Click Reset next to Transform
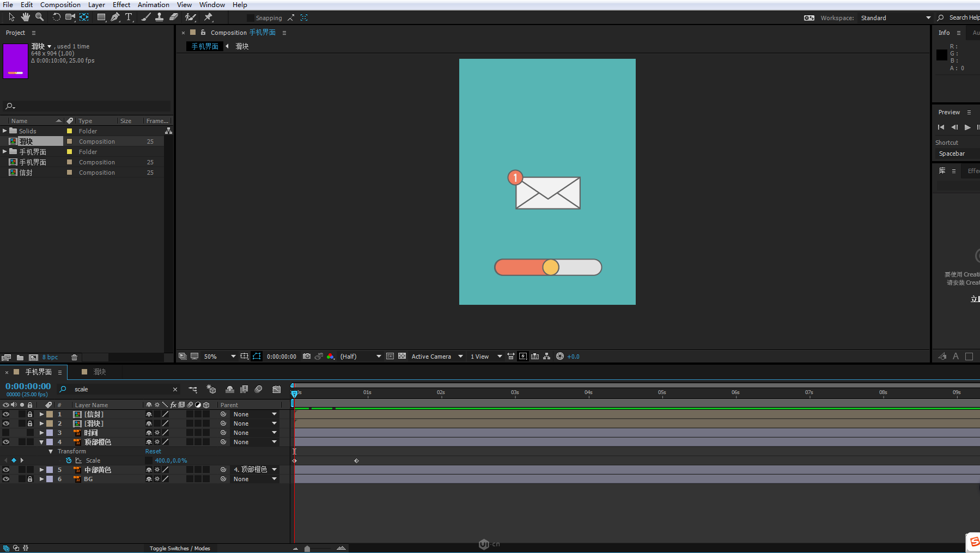The image size is (980, 553). pyautogui.click(x=153, y=451)
